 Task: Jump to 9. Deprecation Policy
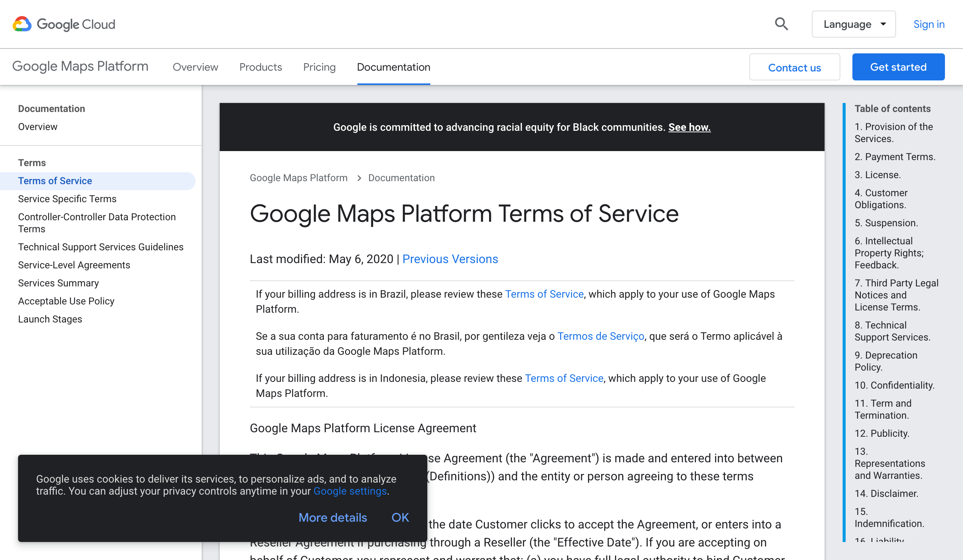point(886,361)
